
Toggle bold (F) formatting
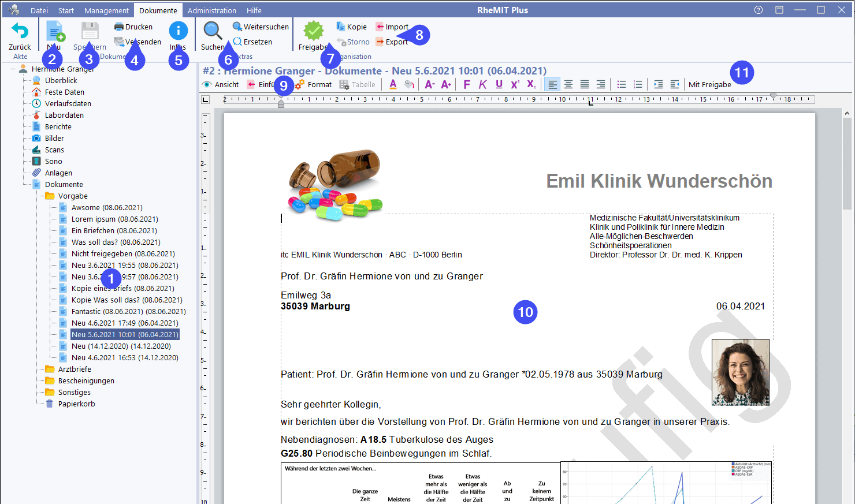click(x=467, y=85)
